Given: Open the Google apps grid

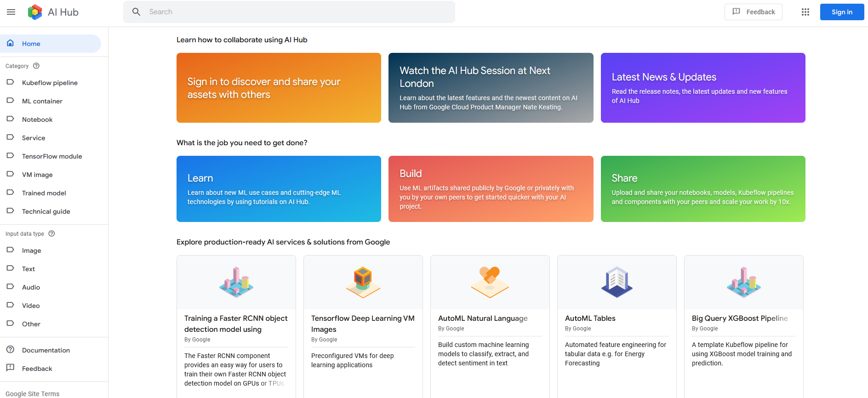Looking at the screenshot, I should pos(805,12).
